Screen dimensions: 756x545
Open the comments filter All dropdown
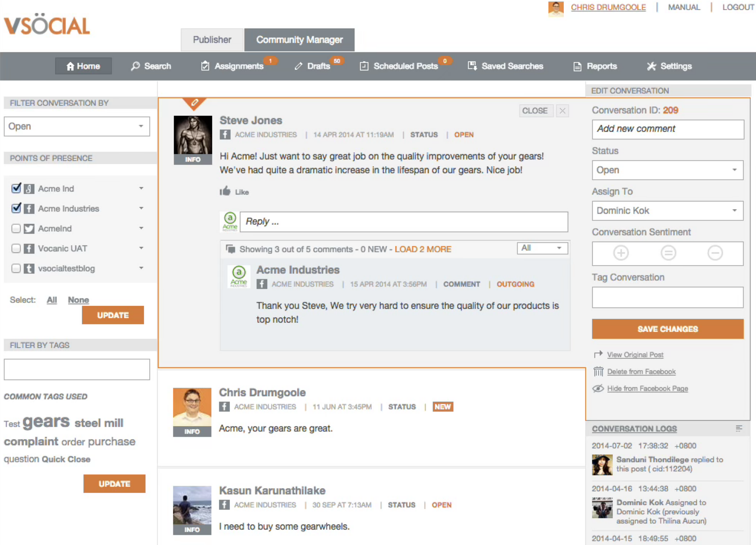(542, 248)
